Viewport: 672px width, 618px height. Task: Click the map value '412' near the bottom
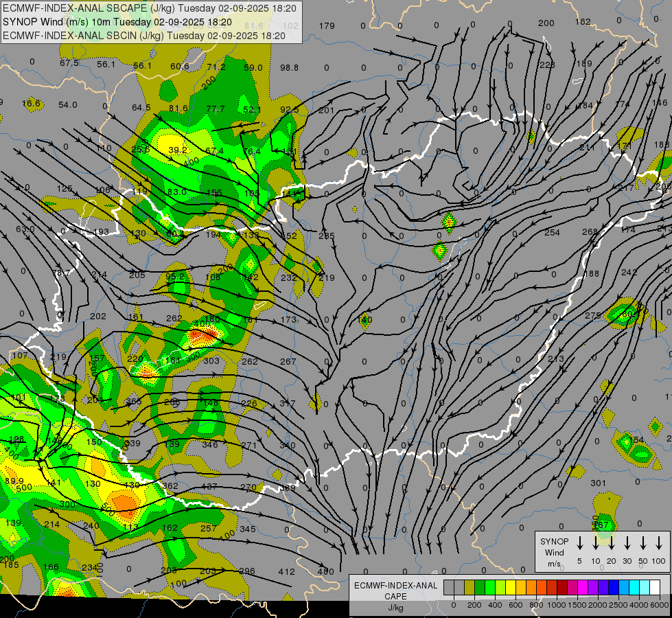click(286, 572)
